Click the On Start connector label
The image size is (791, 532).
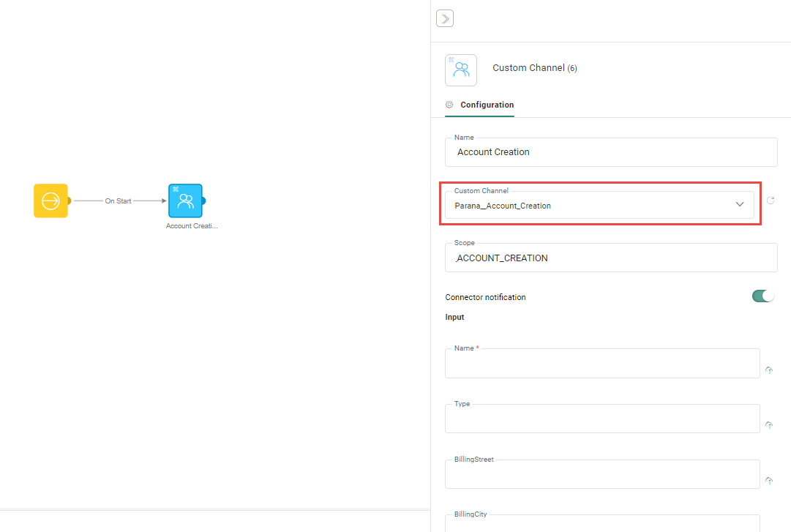(x=119, y=201)
